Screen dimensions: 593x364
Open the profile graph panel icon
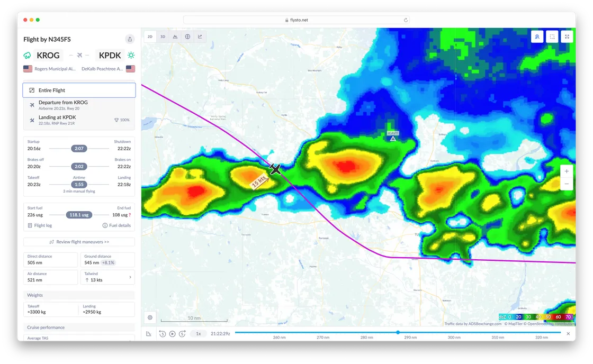[x=149, y=334]
